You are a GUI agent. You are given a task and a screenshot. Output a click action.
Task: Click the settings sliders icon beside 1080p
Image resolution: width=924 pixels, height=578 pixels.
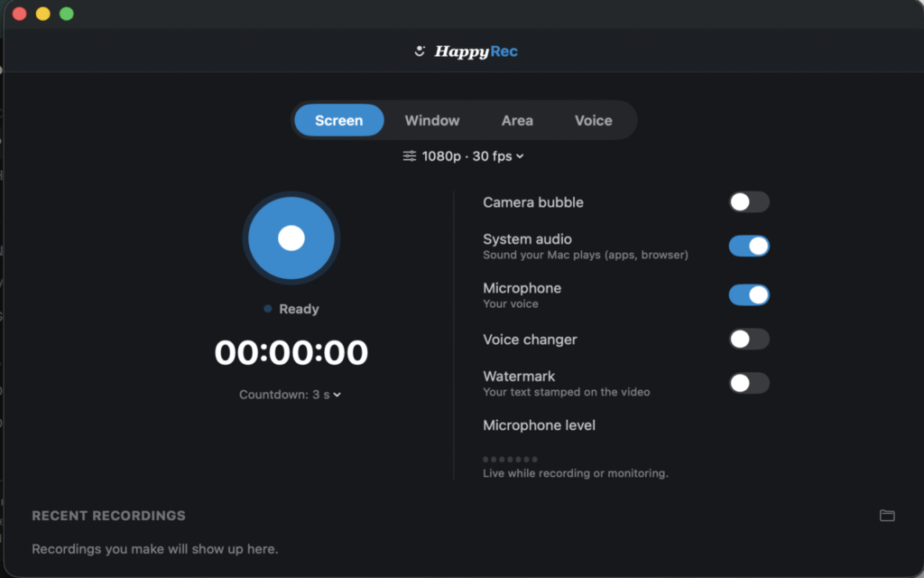click(410, 155)
